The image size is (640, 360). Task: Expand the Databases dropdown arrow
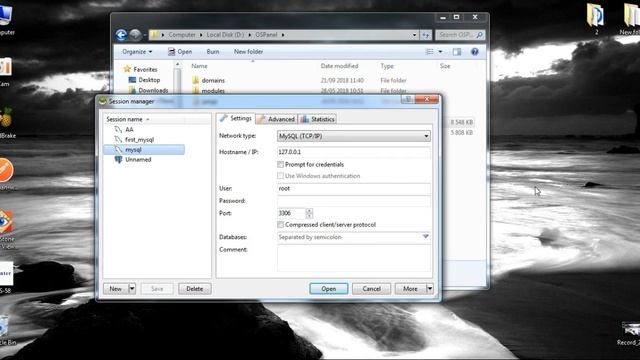[425, 237]
